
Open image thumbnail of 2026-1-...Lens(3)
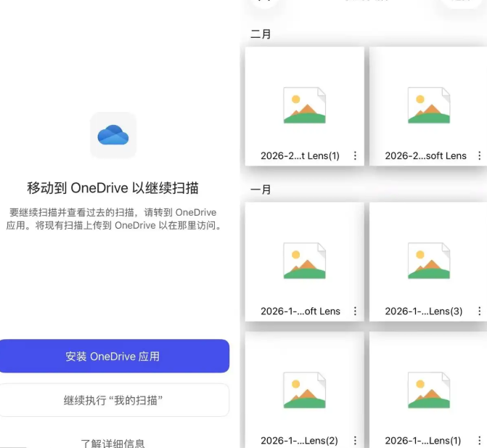(x=429, y=261)
